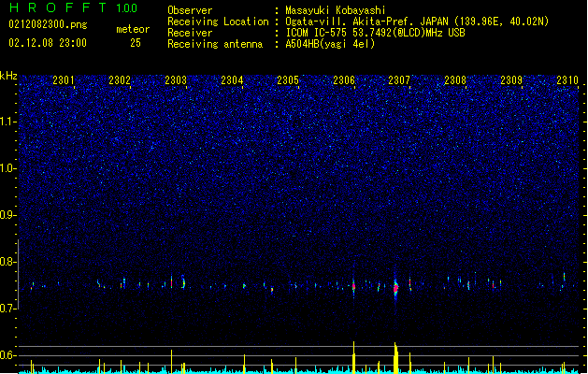The width and height of the screenshot is (588, 374).
Task: Click the 'Receiving antenna' label
Action: pyautogui.click(x=215, y=44)
